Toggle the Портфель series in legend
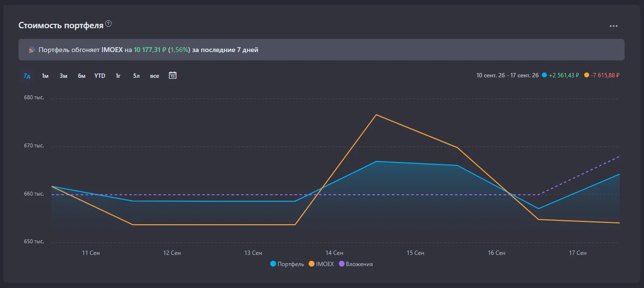 point(287,264)
